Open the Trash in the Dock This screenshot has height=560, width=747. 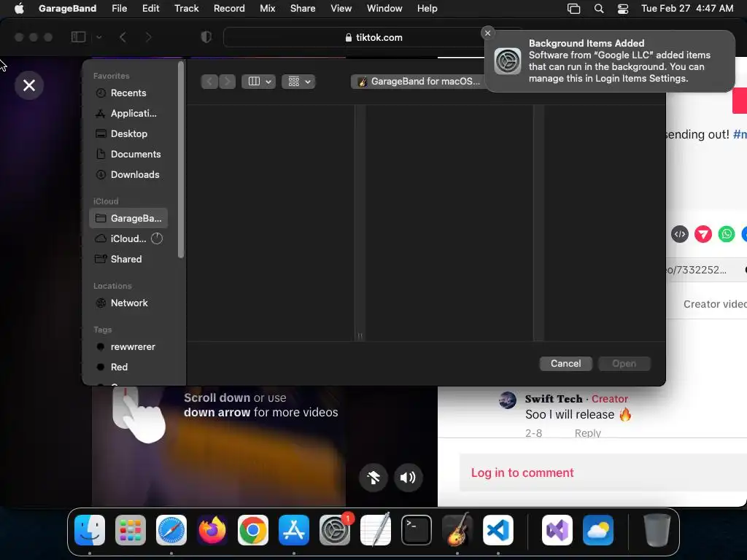[x=657, y=530]
